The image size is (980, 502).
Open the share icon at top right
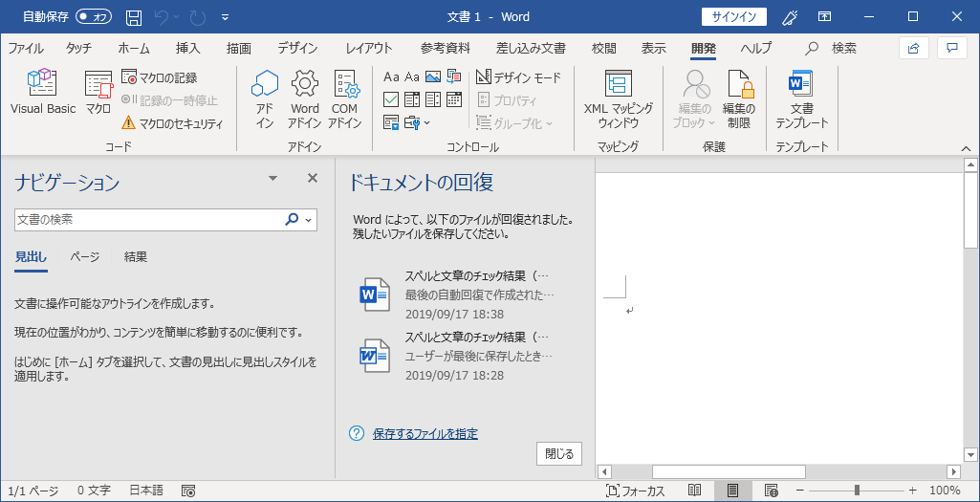click(914, 48)
